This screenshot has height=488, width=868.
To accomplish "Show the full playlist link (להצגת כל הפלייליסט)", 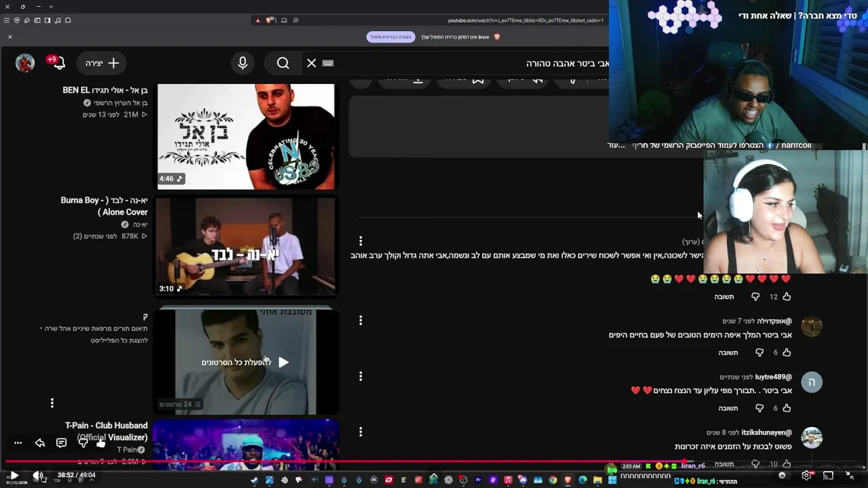I will pyautogui.click(x=119, y=340).
